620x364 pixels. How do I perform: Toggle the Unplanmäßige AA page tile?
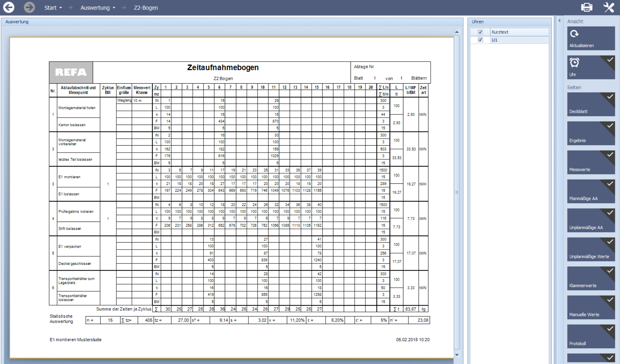591,220
